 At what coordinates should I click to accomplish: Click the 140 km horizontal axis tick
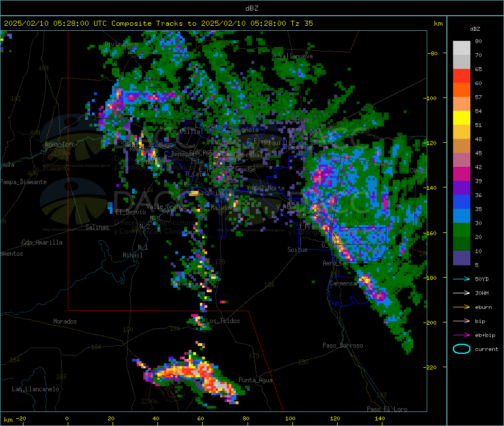click(380, 418)
